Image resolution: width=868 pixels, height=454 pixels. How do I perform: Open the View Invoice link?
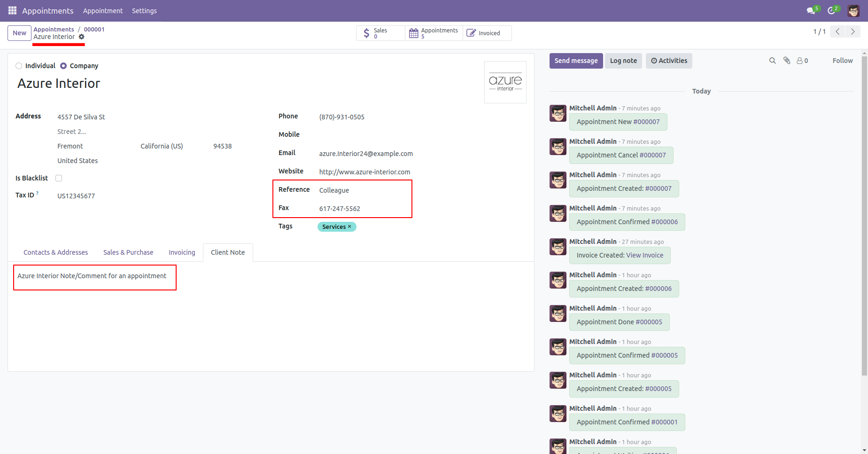(x=644, y=255)
